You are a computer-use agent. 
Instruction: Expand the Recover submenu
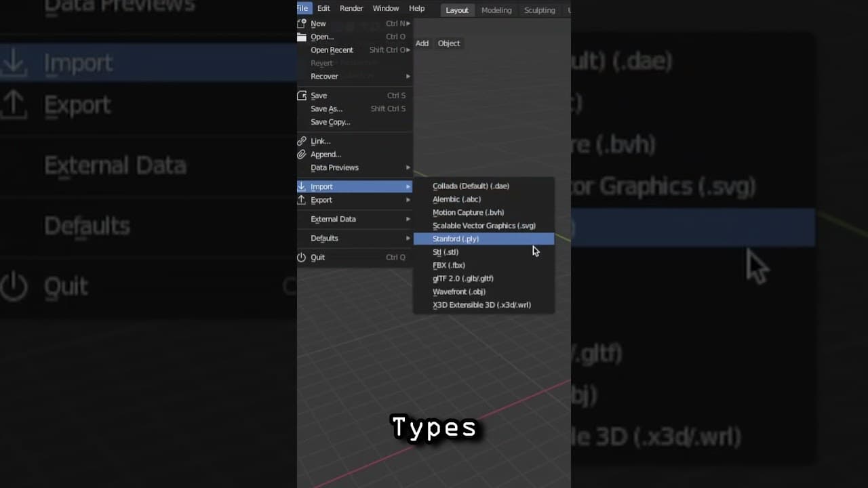pyautogui.click(x=355, y=77)
